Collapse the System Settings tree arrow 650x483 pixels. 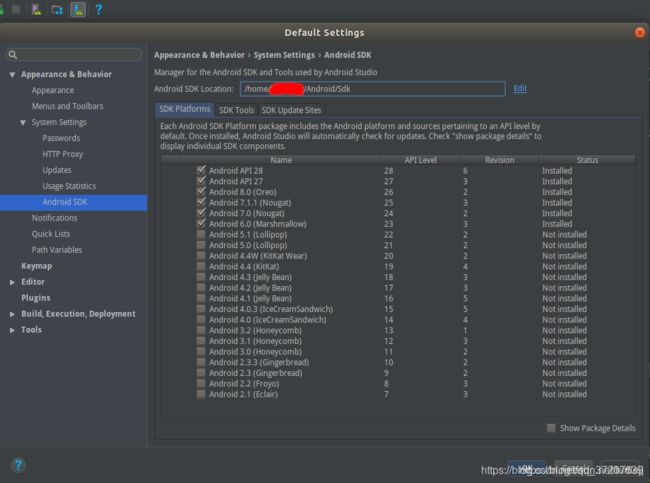tap(23, 122)
